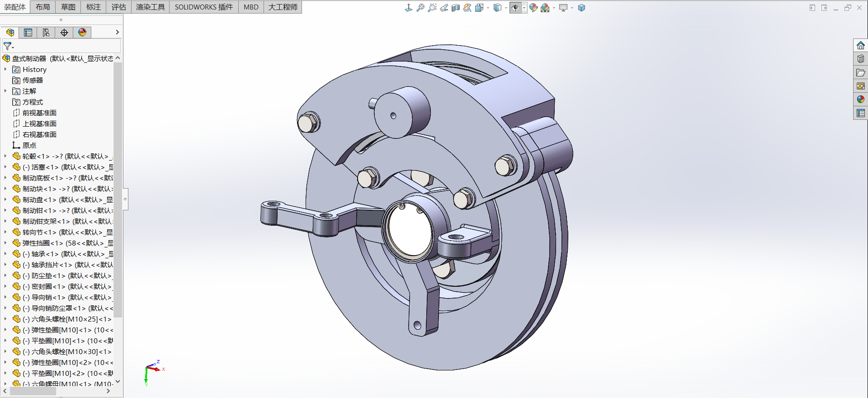Image resolution: width=868 pixels, height=398 pixels.
Task: Switch to the 标注 tab
Action: 94,7
